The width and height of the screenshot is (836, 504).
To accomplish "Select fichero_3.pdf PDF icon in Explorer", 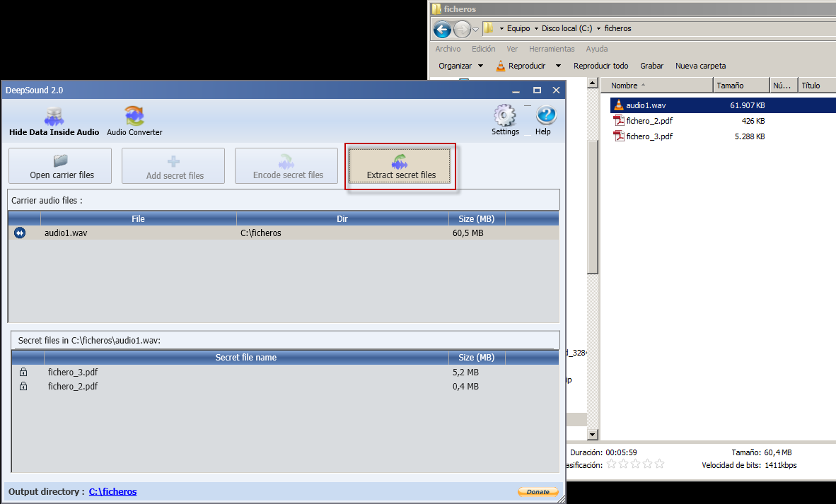I will coord(618,136).
